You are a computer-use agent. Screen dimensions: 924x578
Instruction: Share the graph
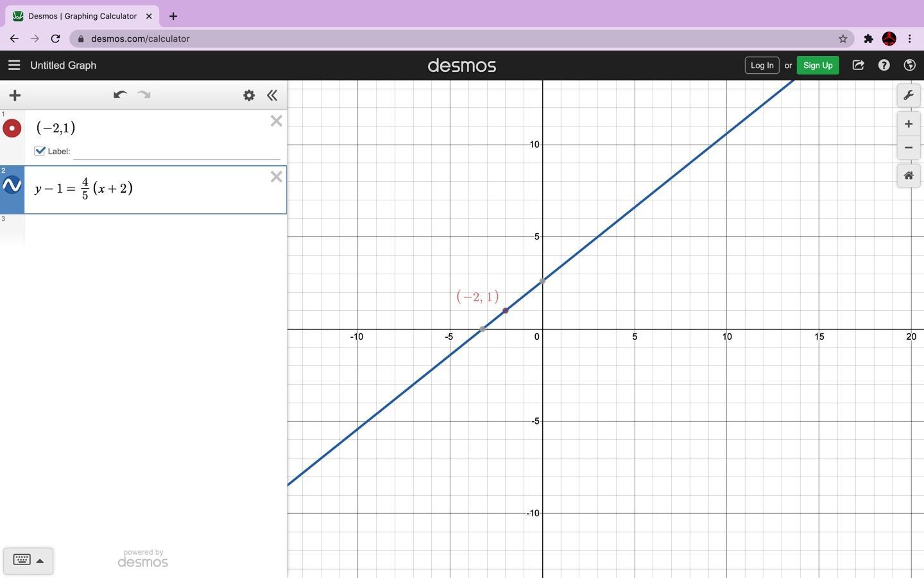tap(858, 66)
